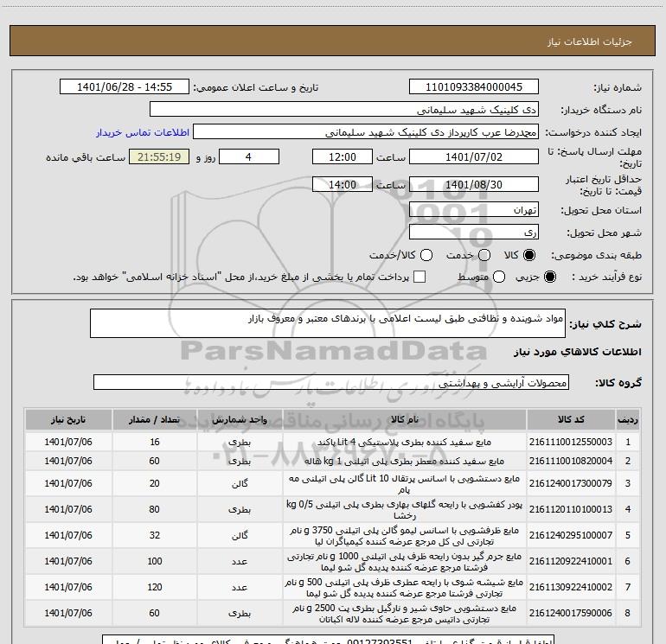Click quantity 16 in row 1
The height and width of the screenshot is (644, 666).
(155, 442)
